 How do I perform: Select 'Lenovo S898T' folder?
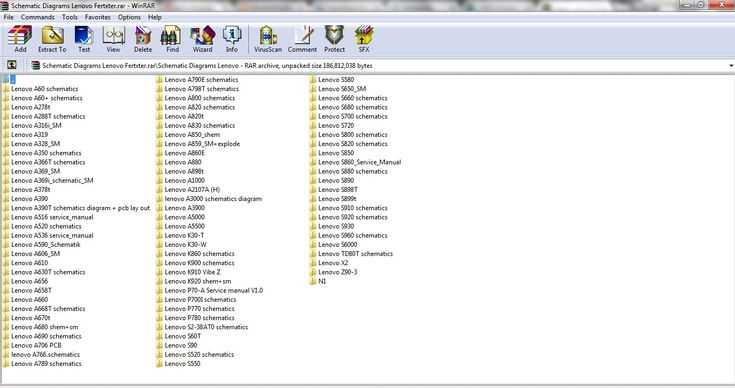(334, 189)
